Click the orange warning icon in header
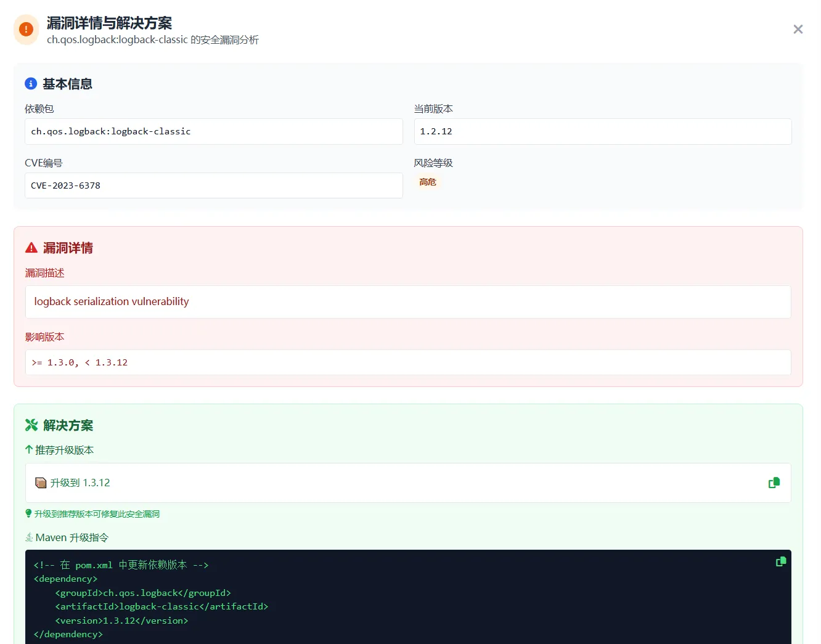Screen dimensions: 821x644 27,30
